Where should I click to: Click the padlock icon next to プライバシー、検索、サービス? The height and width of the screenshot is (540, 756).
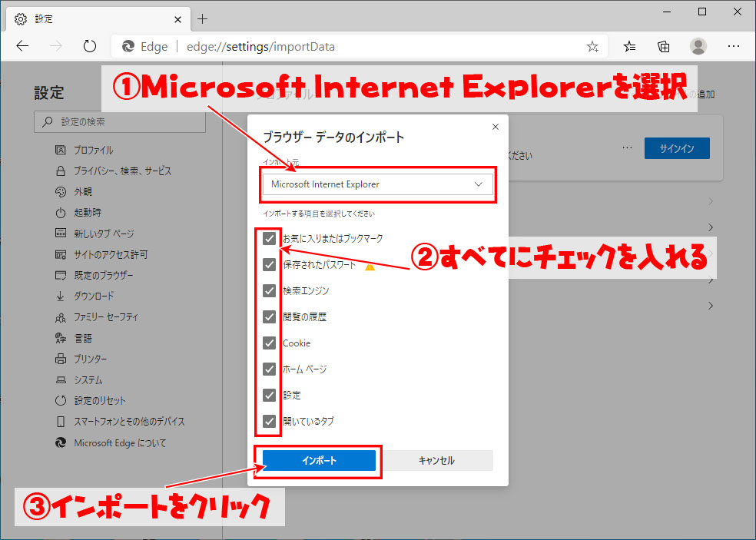coord(60,171)
